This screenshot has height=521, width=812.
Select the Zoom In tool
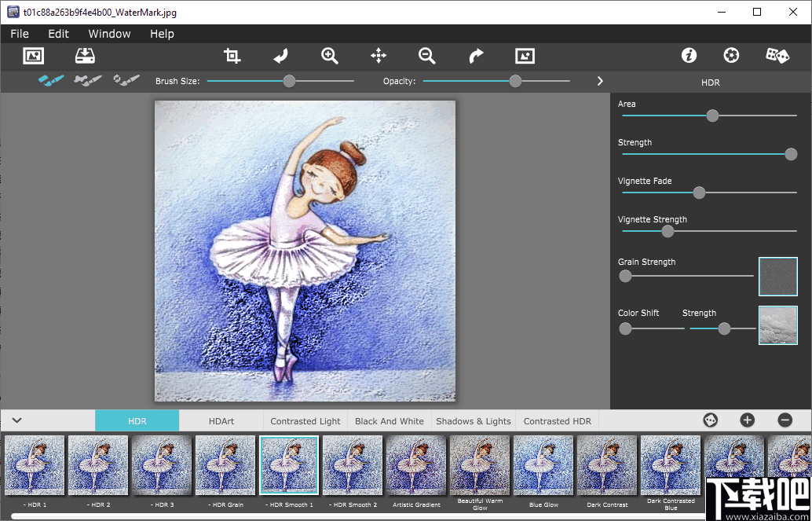tap(329, 55)
